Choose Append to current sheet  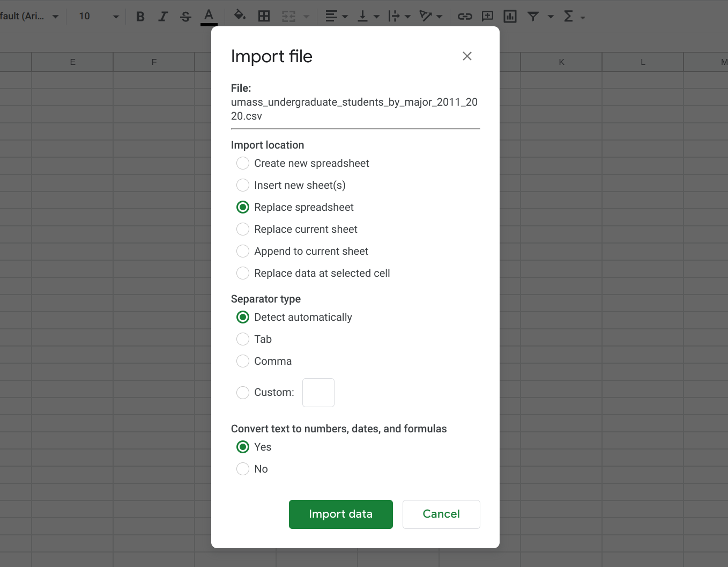point(243,251)
